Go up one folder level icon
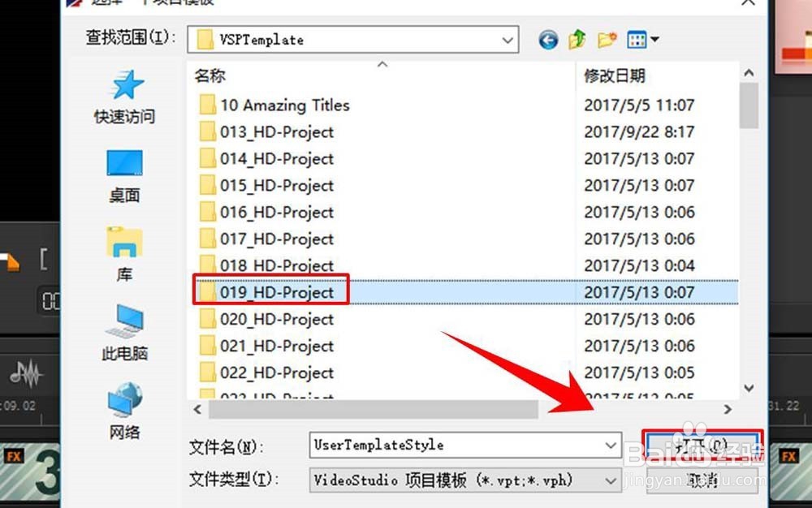Viewport: 812px width, 508px height. click(x=577, y=39)
